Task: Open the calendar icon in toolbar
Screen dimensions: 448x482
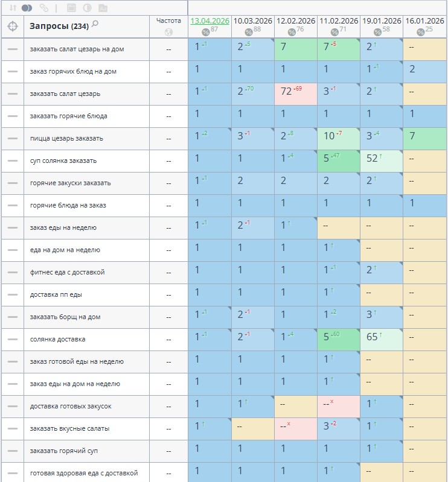Action: tap(71, 8)
